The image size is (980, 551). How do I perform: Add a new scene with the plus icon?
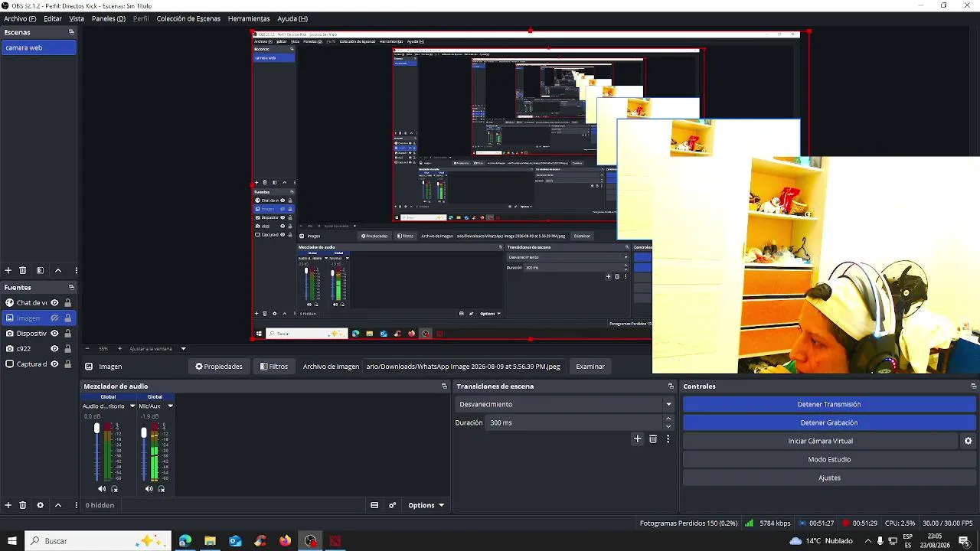click(8, 270)
